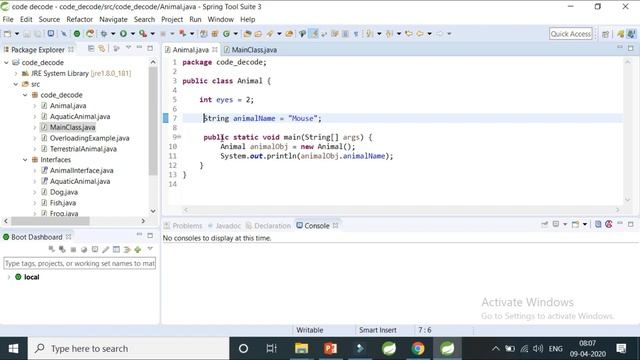Screen dimensions: 640x360
Task: Click the green Add plus Boot Dashboard icon
Action: pos(138,249)
